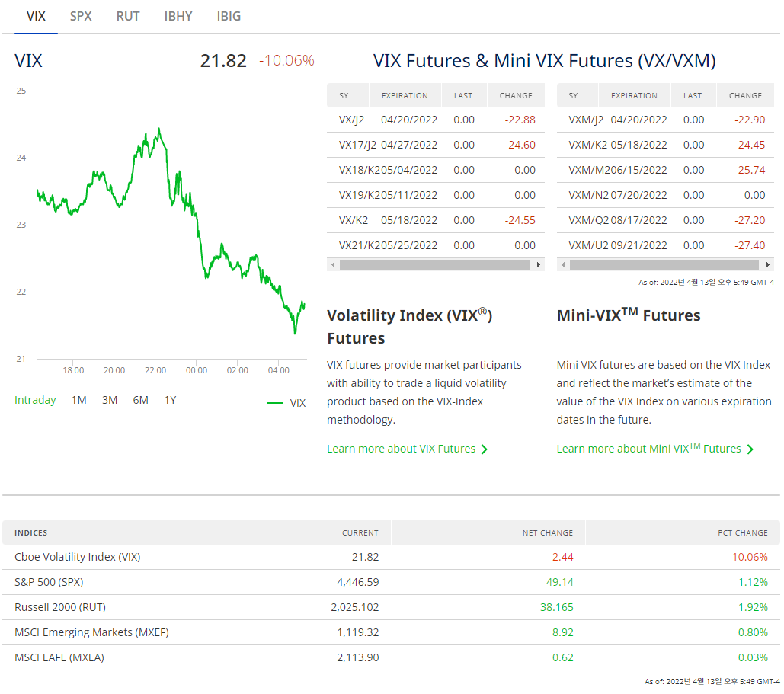
Task: Click the CURRENT column header
Action: click(294, 533)
